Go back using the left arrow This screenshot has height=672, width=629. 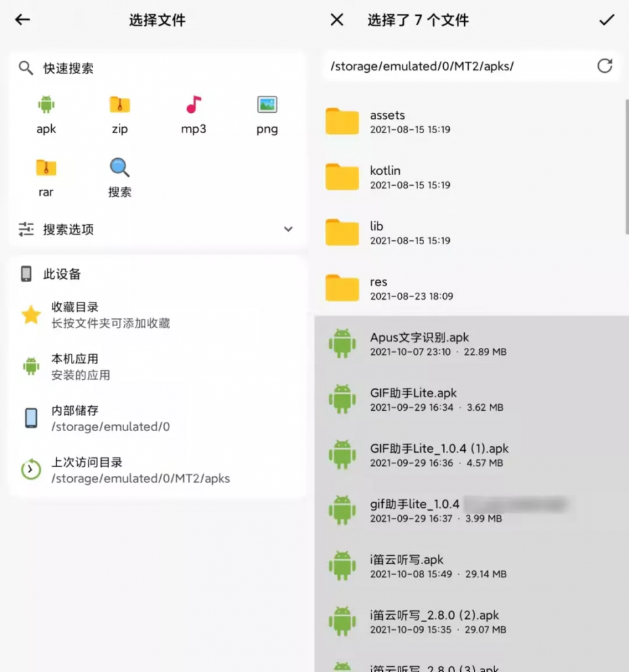click(x=22, y=20)
